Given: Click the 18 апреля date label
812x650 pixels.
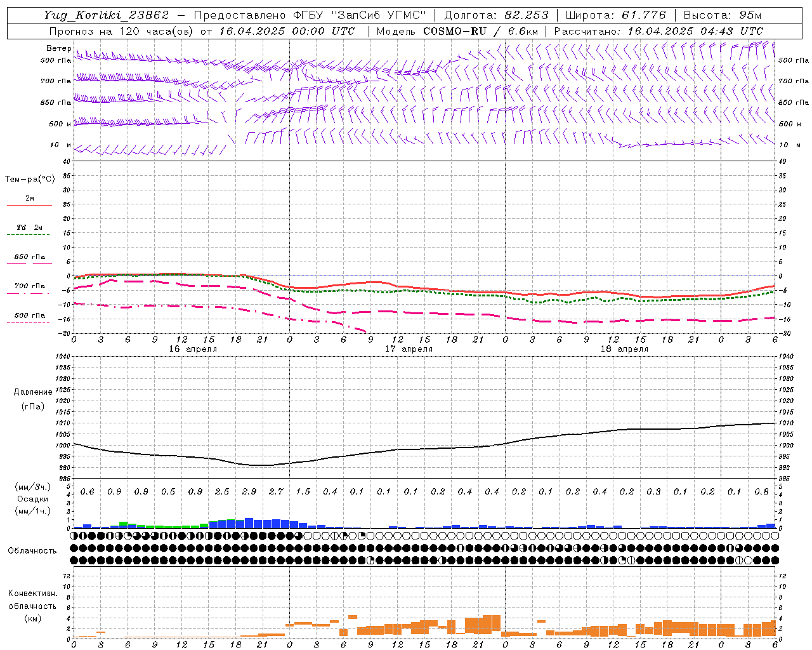Looking at the screenshot, I should pyautogui.click(x=624, y=349).
